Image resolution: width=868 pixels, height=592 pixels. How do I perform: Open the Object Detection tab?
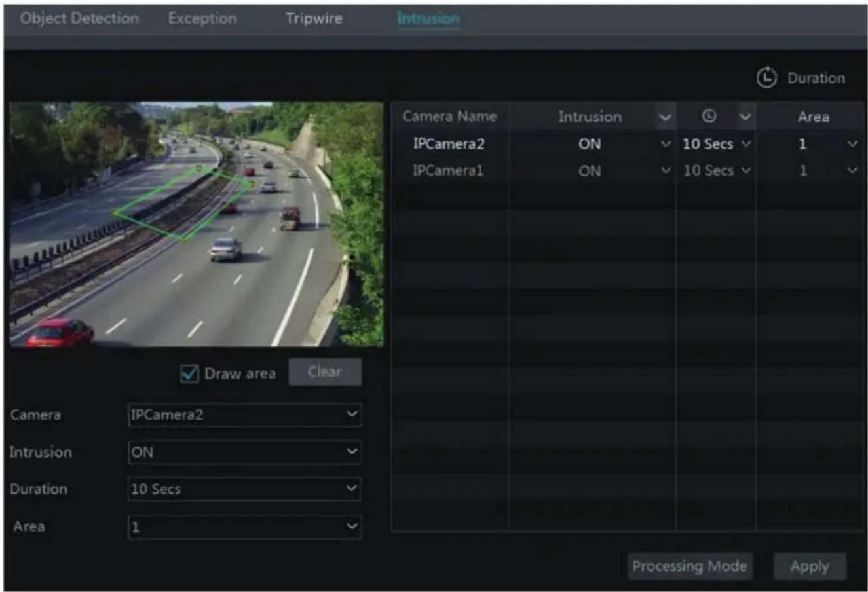79,18
